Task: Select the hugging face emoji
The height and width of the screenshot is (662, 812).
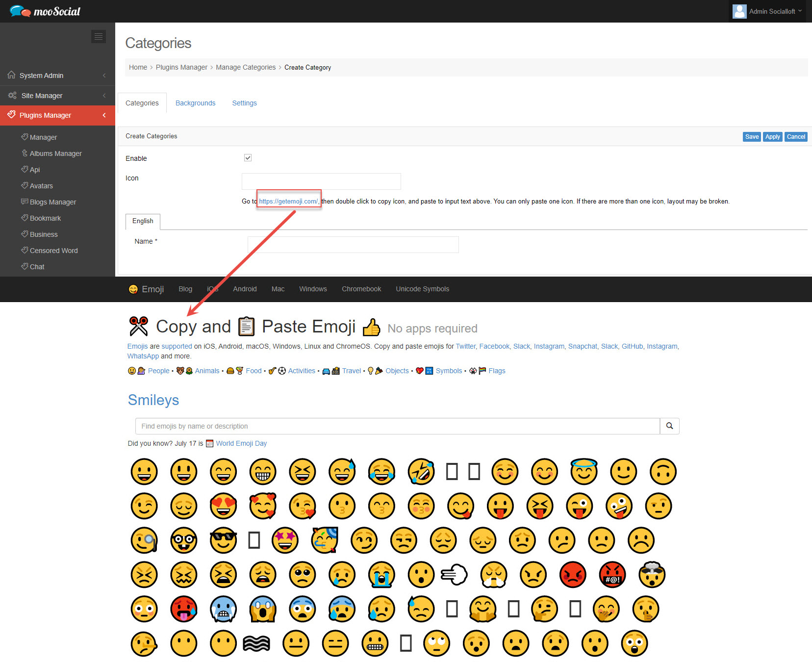Action: coord(483,609)
